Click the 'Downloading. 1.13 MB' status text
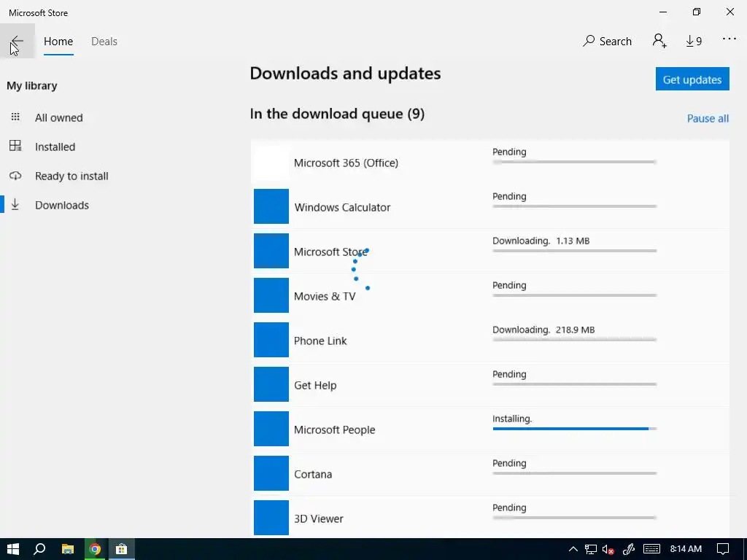 (541, 241)
